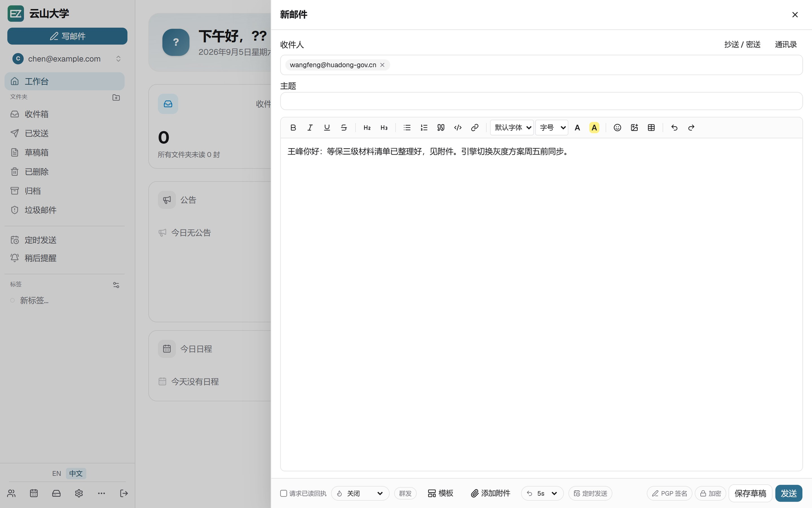Undo the last edit
The width and height of the screenshot is (812, 508).
click(x=675, y=127)
